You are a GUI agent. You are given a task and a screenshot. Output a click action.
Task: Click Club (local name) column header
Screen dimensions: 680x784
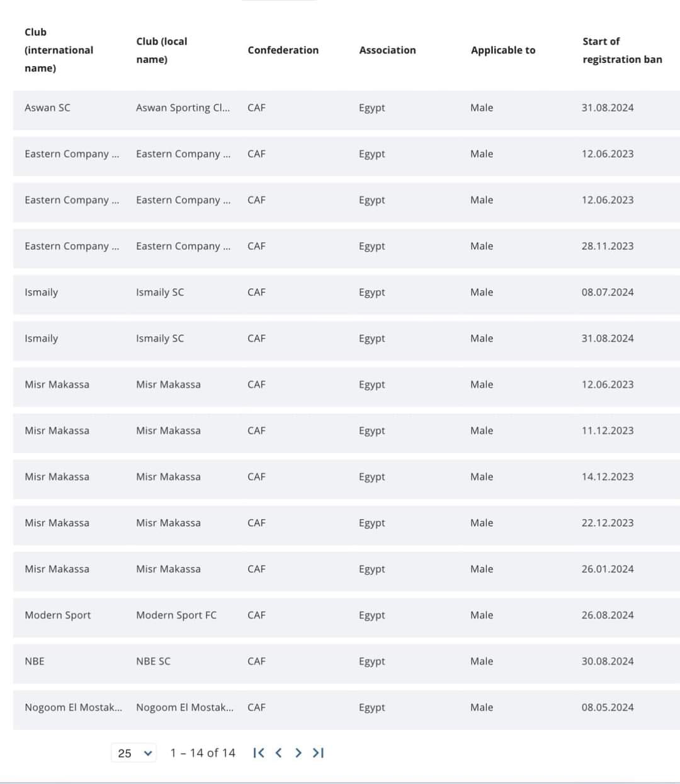[x=162, y=50]
